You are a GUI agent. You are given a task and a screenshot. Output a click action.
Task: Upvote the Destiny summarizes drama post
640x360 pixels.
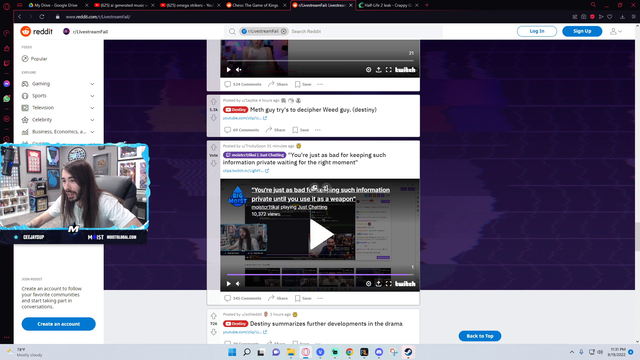pyautogui.click(x=213, y=316)
